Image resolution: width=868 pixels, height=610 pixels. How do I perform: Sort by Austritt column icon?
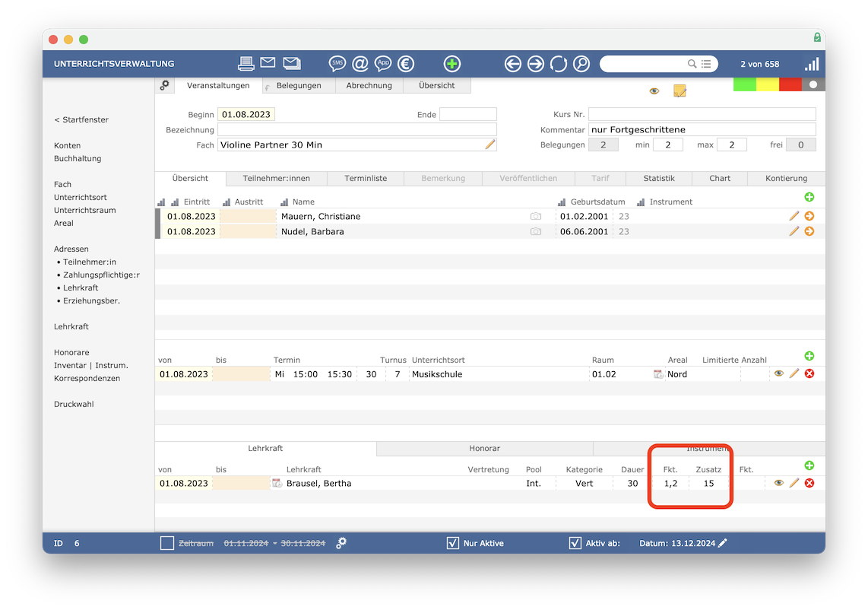click(227, 202)
